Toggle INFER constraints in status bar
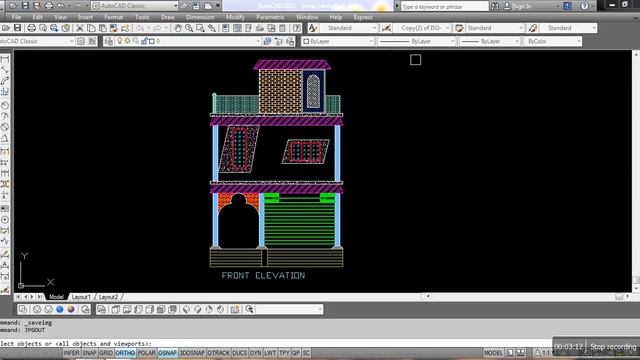This screenshot has width=640, height=360. click(71, 353)
